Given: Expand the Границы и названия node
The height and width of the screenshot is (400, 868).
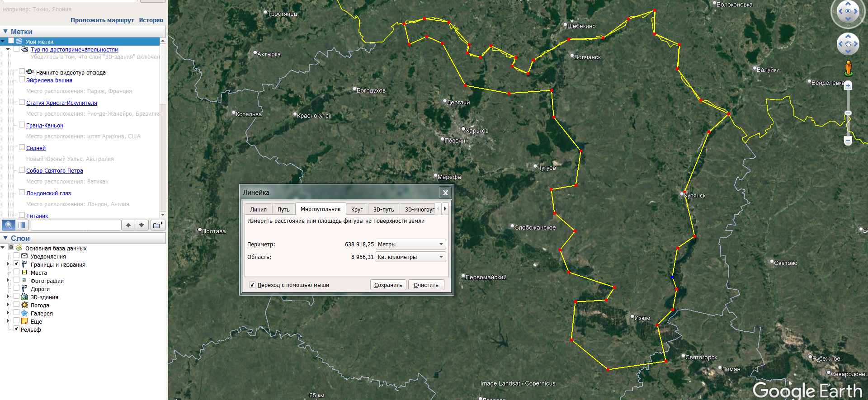Looking at the screenshot, I should click(8, 264).
